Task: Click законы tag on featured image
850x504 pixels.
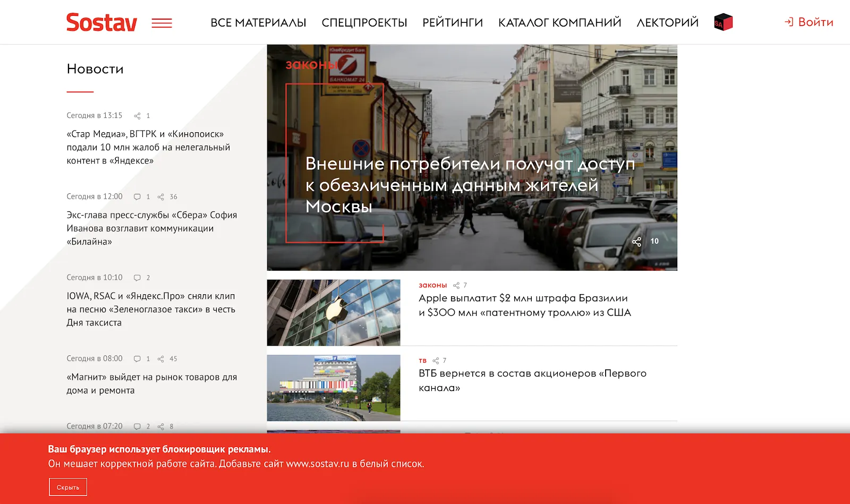Action: [x=312, y=65]
